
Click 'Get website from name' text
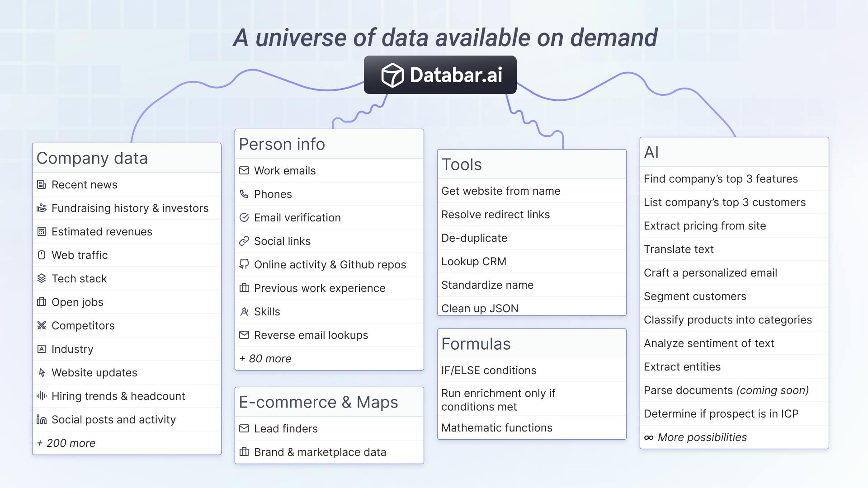[501, 191]
